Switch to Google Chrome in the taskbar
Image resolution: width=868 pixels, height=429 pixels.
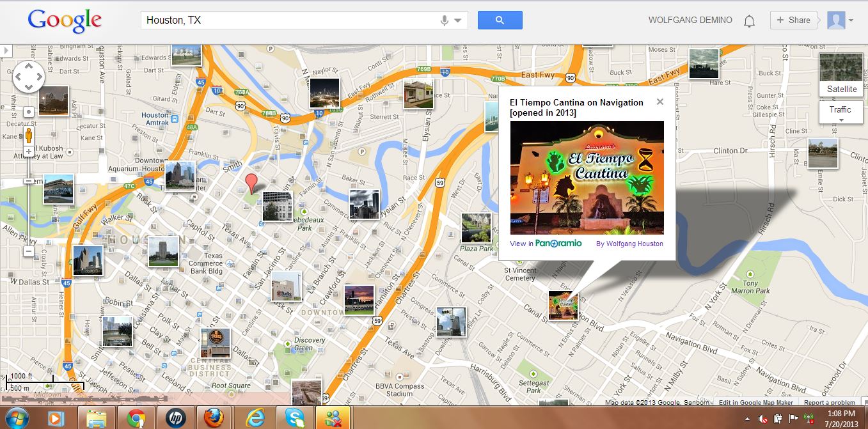point(136,419)
